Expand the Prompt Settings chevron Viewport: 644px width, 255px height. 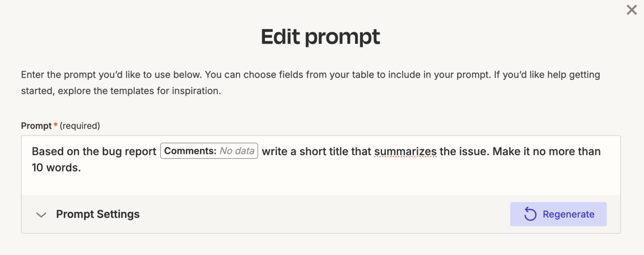(x=41, y=215)
